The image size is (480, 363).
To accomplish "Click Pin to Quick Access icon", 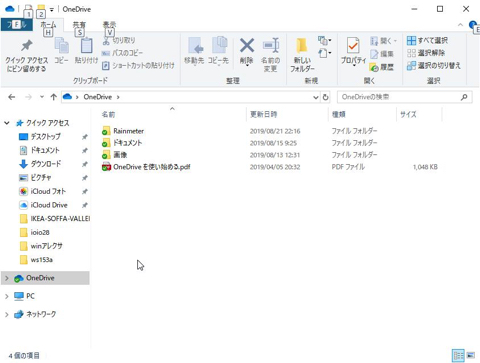I will 26,46.
